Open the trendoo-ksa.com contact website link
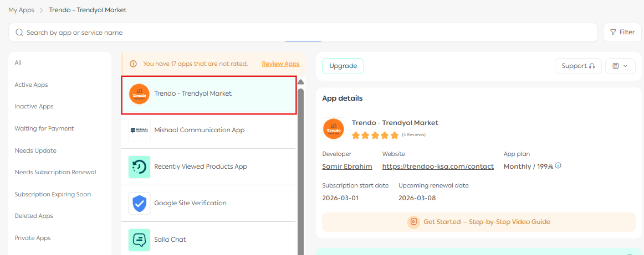The height and width of the screenshot is (255, 644). (438, 166)
